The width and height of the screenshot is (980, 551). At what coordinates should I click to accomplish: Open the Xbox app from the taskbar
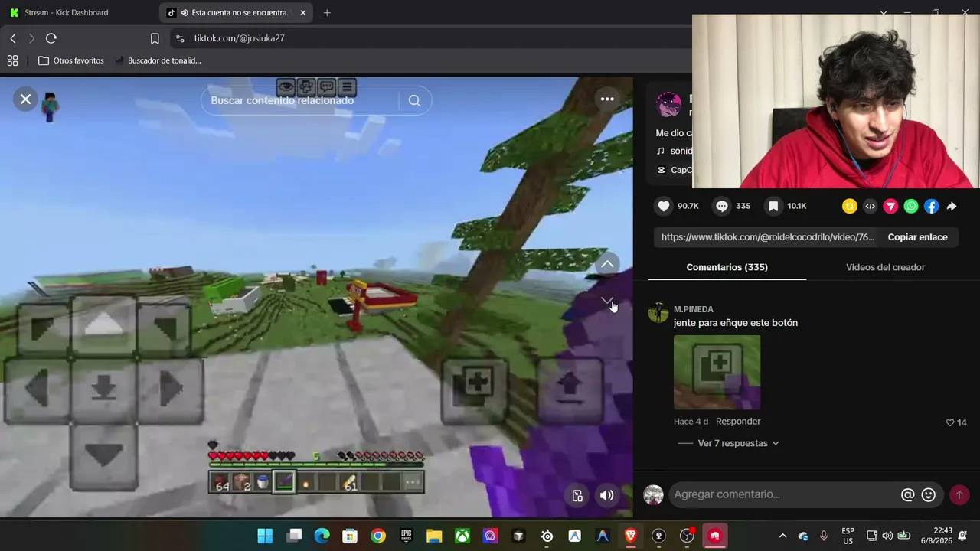462,536
